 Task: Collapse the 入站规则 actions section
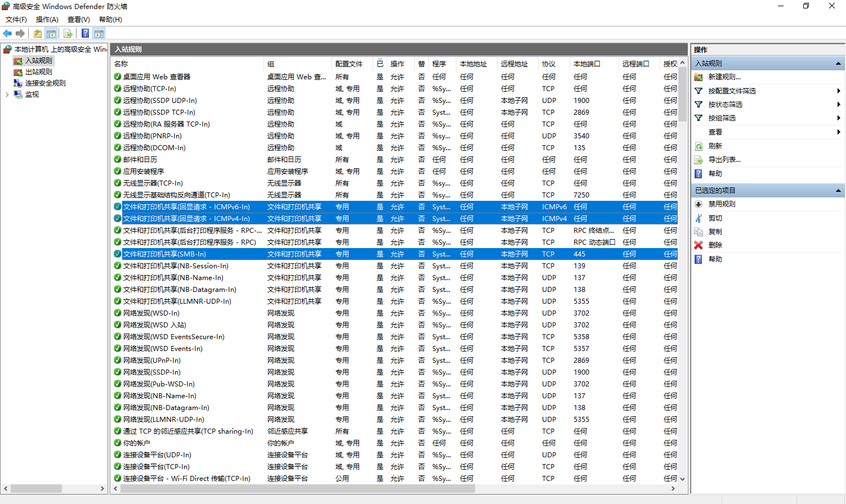click(x=838, y=64)
